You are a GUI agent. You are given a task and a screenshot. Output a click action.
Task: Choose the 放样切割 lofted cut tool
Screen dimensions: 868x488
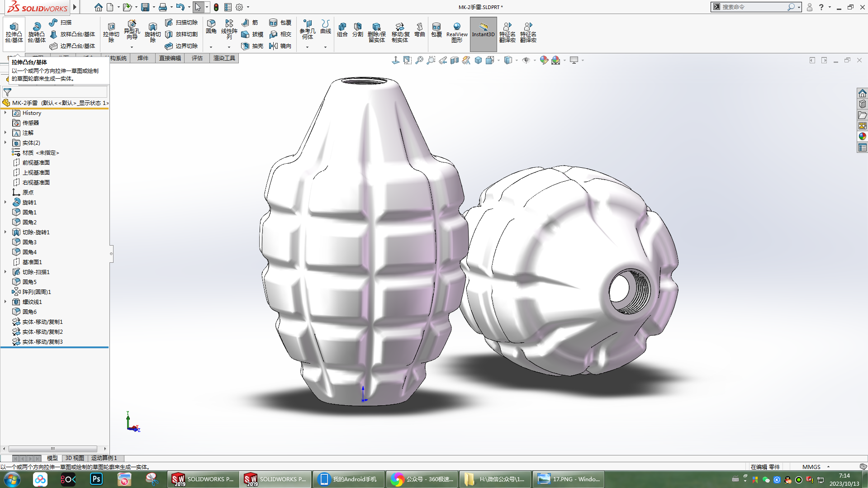click(x=181, y=34)
